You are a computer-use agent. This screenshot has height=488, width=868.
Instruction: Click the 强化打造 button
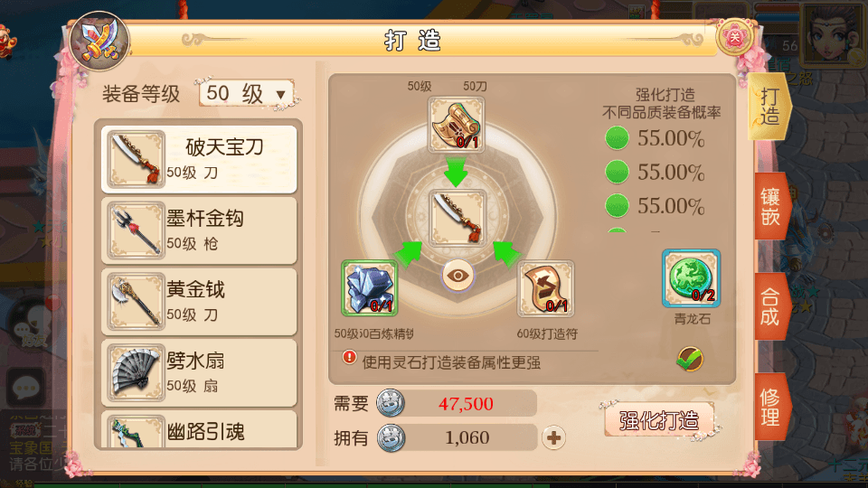click(659, 421)
